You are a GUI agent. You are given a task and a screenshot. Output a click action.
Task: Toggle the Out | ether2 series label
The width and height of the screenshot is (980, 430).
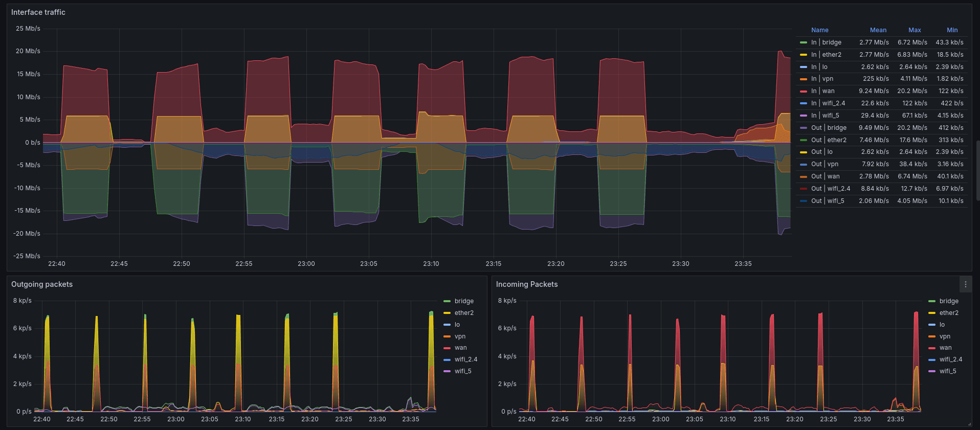pyautogui.click(x=829, y=140)
